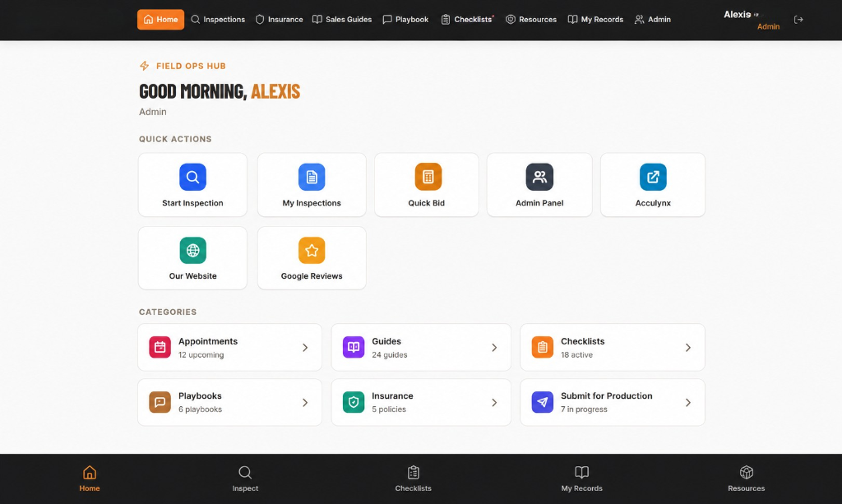This screenshot has width=842, height=504.
Task: Open My Records in top navigation
Action: click(x=595, y=20)
